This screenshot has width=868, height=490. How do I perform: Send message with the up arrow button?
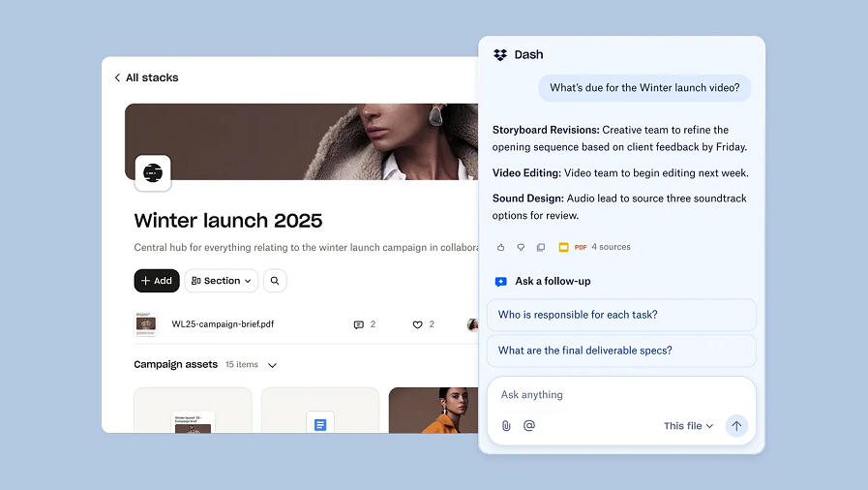coord(736,425)
